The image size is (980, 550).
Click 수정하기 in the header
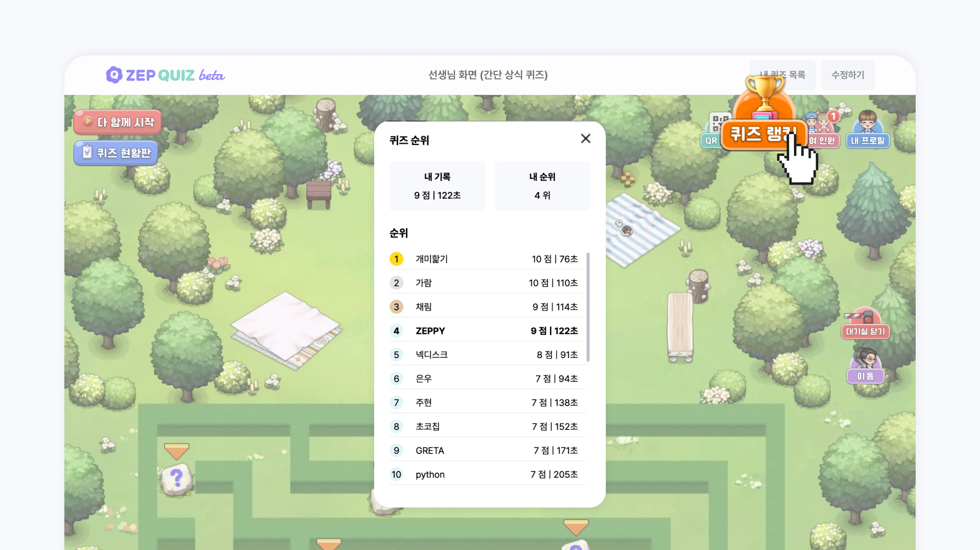point(847,75)
